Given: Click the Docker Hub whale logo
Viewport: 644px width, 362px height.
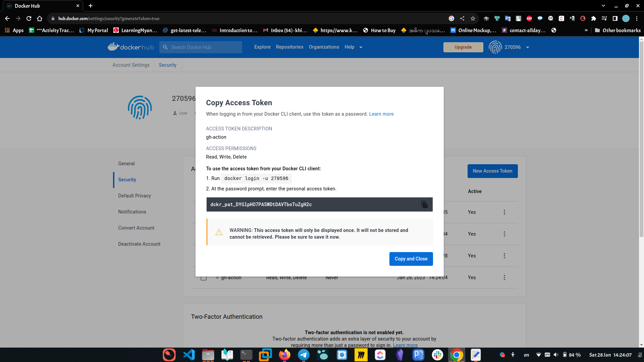Looking at the screenshot, I should (x=130, y=47).
